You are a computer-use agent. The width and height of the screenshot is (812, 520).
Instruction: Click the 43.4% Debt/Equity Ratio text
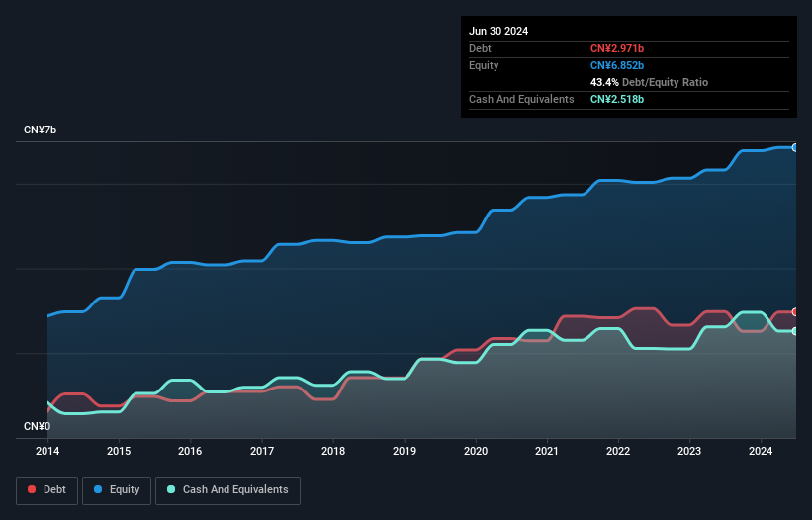point(649,82)
